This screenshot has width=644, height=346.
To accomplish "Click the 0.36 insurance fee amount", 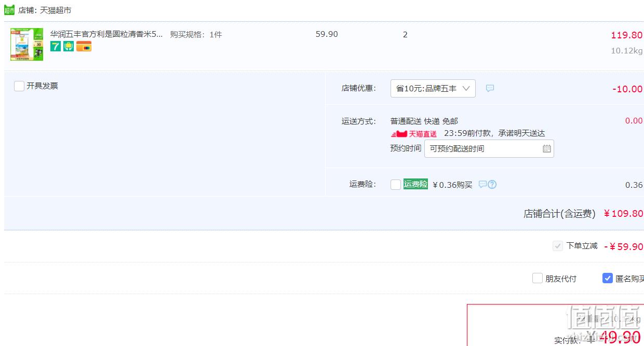I will click(634, 185).
